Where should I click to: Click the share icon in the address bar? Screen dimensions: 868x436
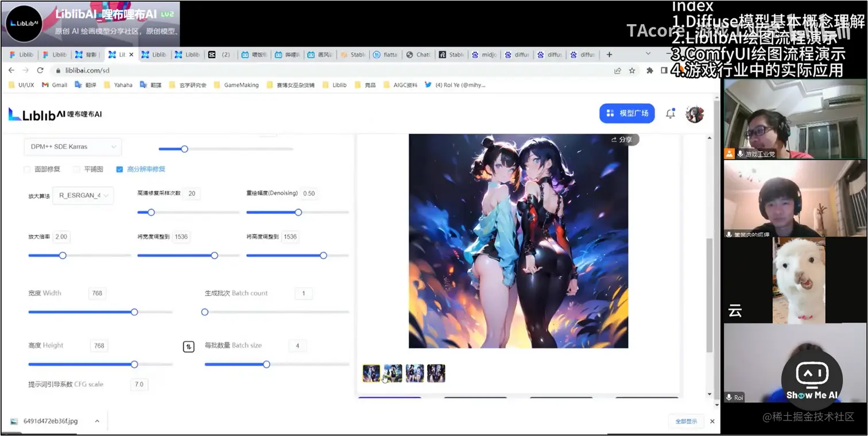coord(618,71)
